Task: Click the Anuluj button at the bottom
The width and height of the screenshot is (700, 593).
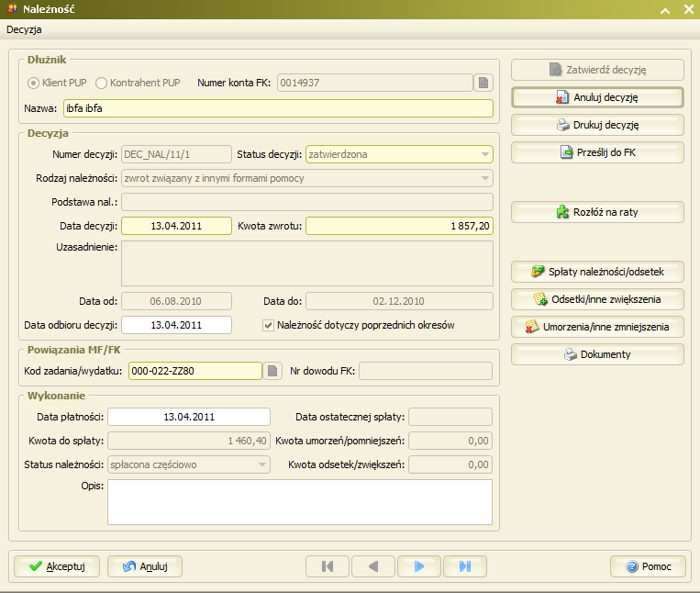Action: point(145,566)
